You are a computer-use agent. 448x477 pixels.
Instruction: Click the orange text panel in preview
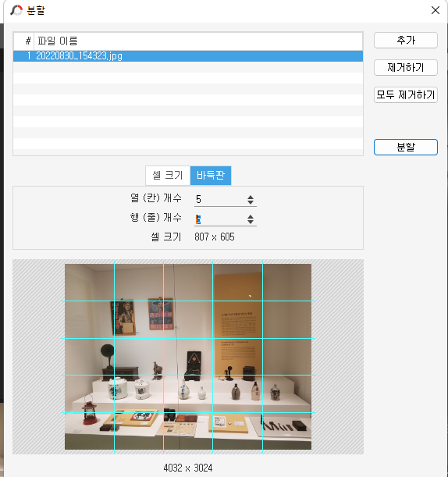point(238,325)
